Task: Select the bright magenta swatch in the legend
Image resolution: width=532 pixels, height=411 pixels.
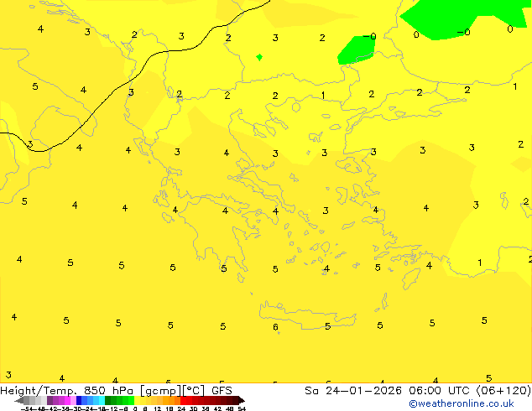Action: tap(67, 400)
